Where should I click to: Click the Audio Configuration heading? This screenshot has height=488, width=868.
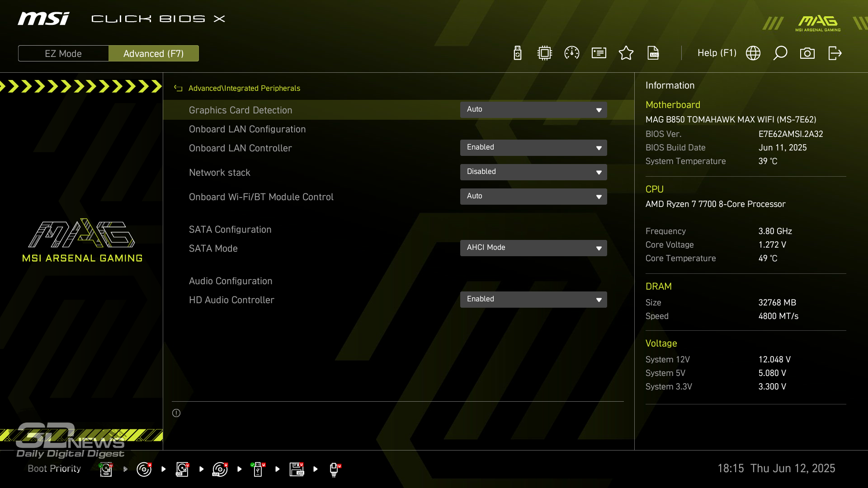click(231, 281)
